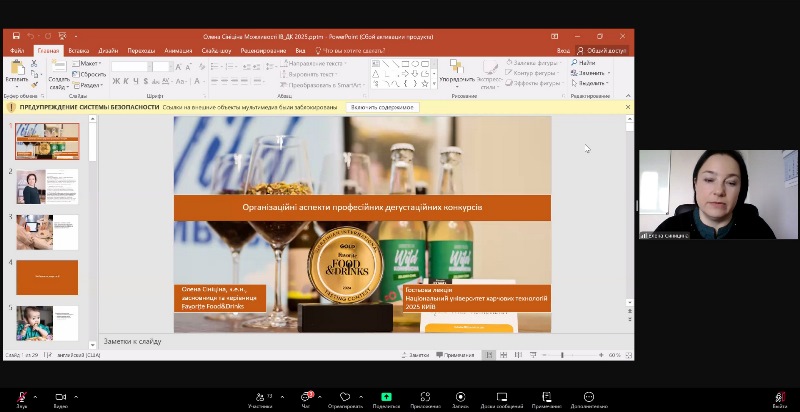This screenshot has width=800, height=412.
Task: Unmute the microphone in Zoom toolbar
Action: [21, 397]
